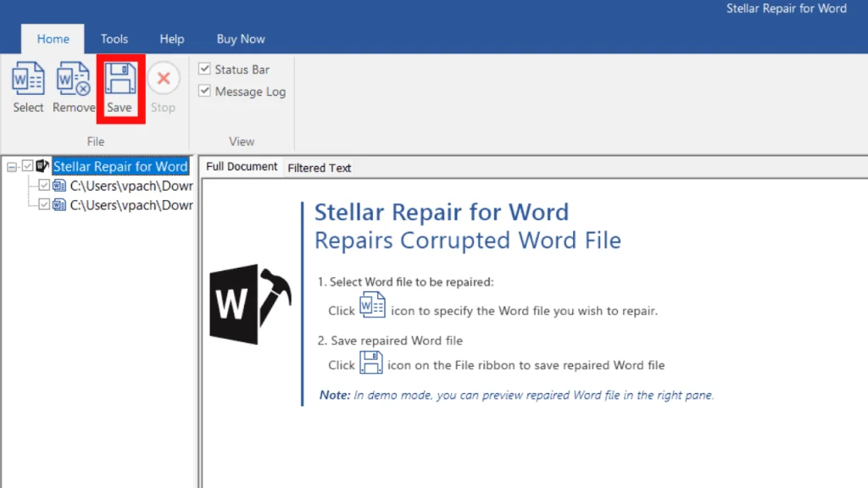Click the save icon shown in step two instructions
Viewport: 868px width, 488px height.
[372, 363]
